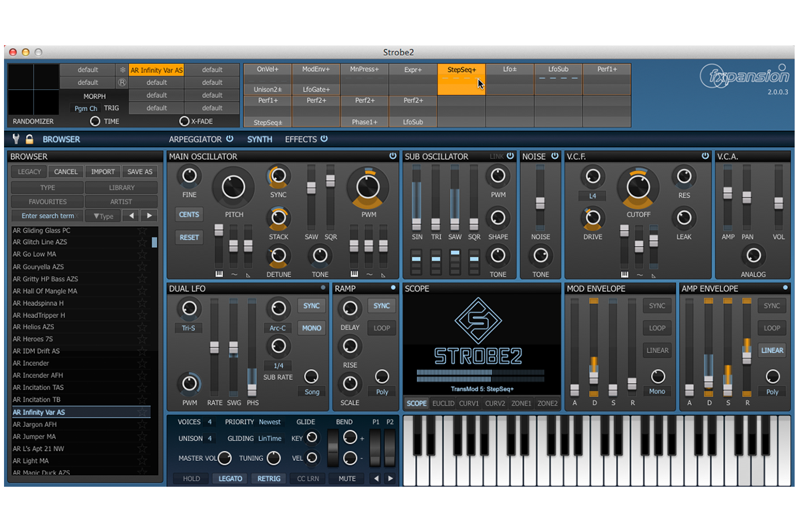Switch to the CURV1 tab in Scope
The width and height of the screenshot is (798, 532).
469,404
